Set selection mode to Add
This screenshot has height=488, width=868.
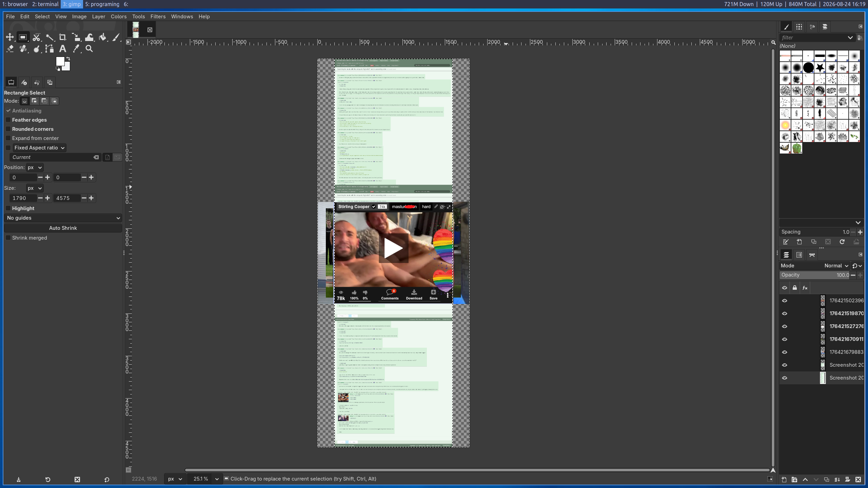[x=34, y=101]
